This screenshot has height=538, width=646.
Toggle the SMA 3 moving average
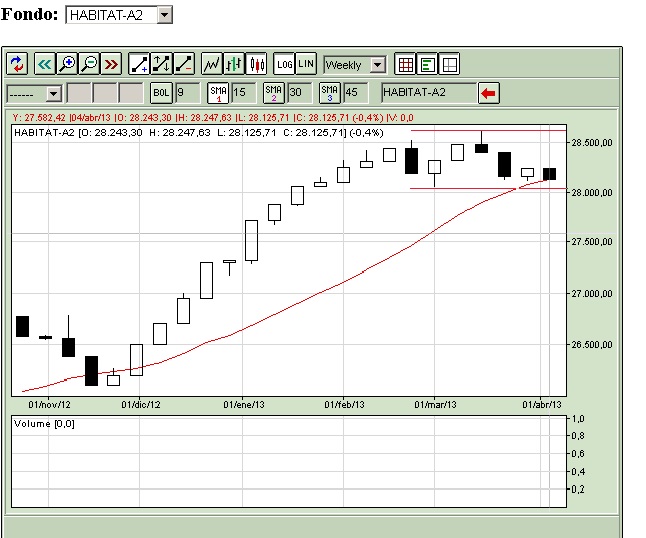[x=330, y=93]
